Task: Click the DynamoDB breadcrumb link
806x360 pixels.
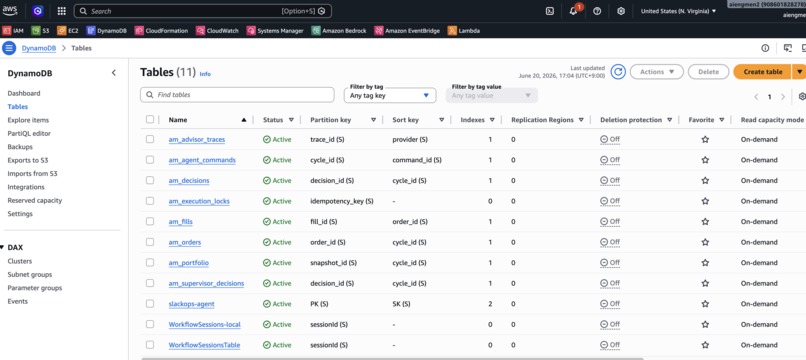Action: [39, 48]
